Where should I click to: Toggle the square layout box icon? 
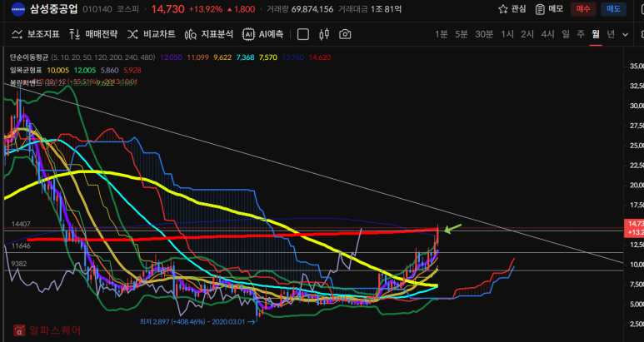coord(303,34)
